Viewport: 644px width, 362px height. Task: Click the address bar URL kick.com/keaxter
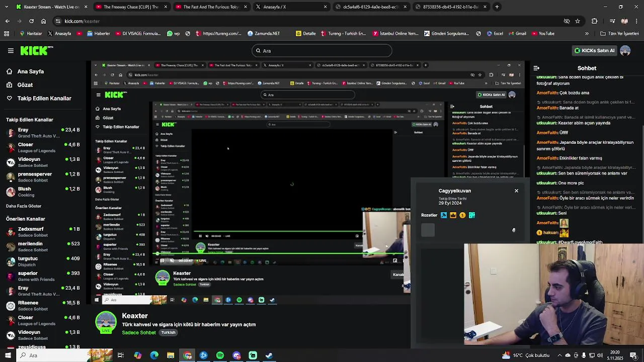(82, 21)
